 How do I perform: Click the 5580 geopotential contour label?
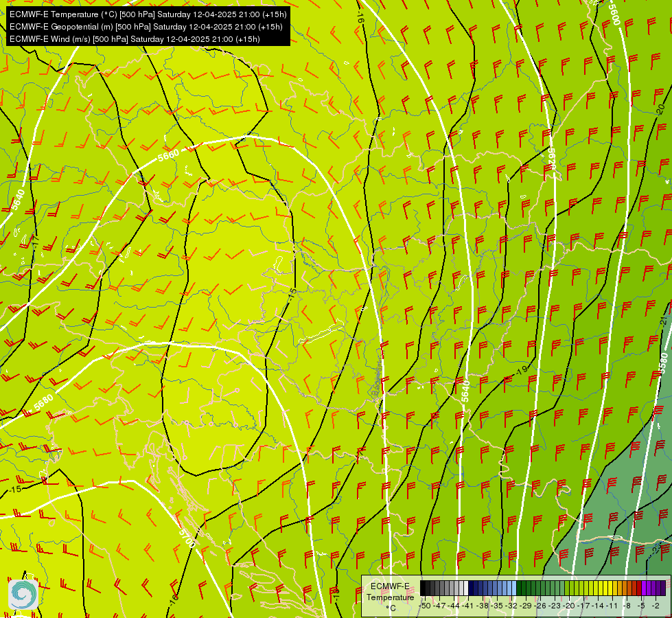click(663, 364)
